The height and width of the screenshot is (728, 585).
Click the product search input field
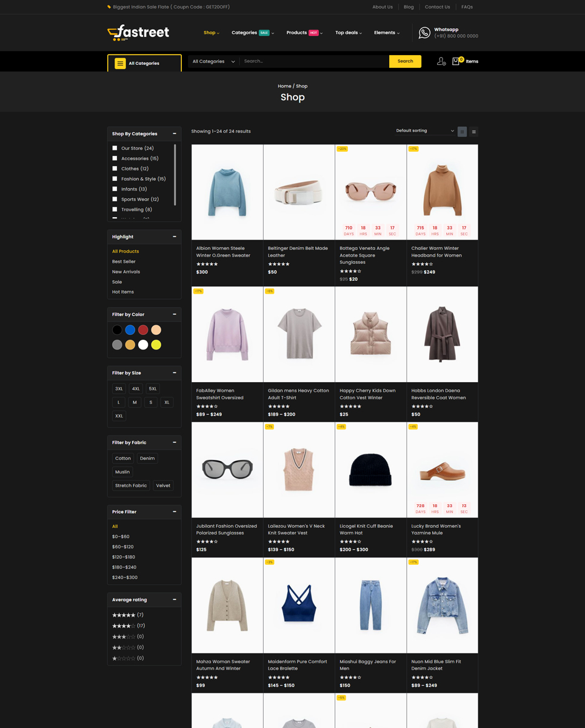314,61
